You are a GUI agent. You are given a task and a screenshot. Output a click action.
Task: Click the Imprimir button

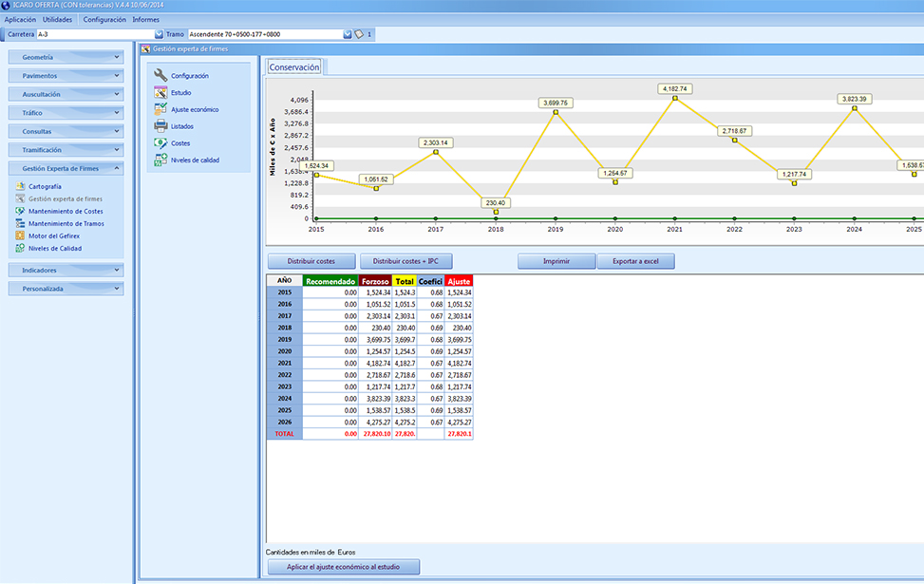click(556, 261)
